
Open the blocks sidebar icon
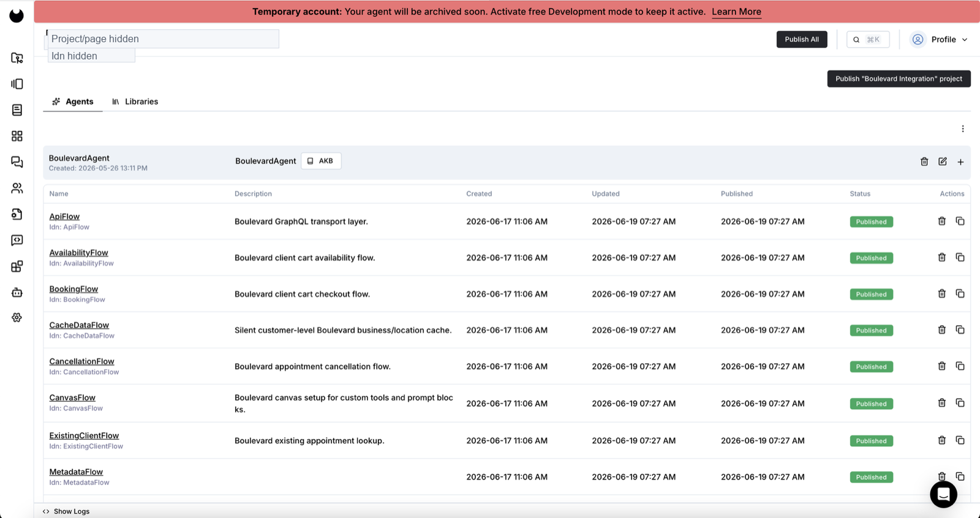(17, 266)
